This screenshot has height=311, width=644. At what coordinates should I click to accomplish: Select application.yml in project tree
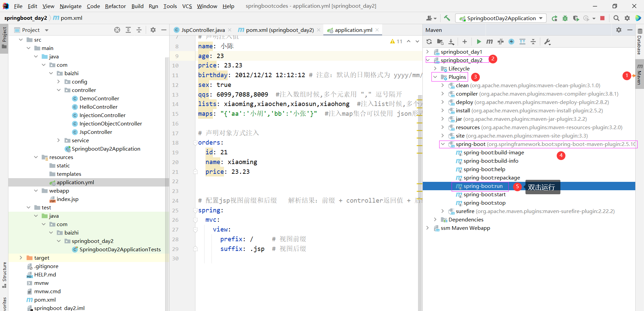[x=75, y=182]
